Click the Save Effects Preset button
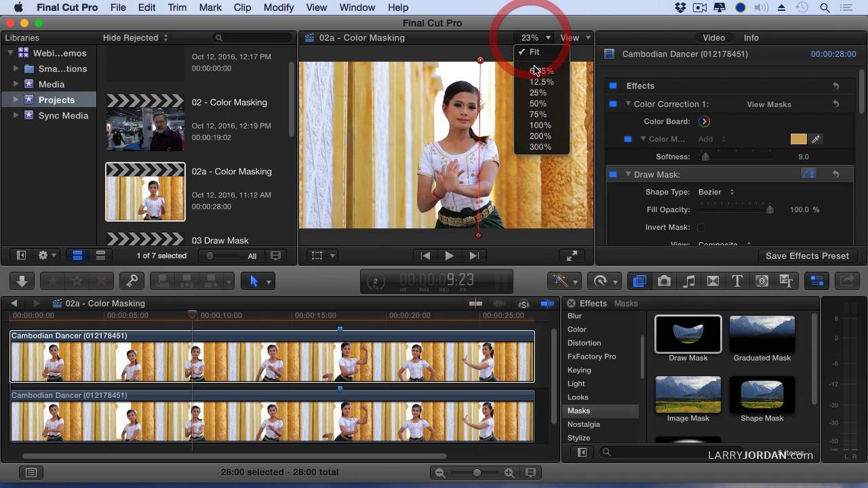 point(807,256)
